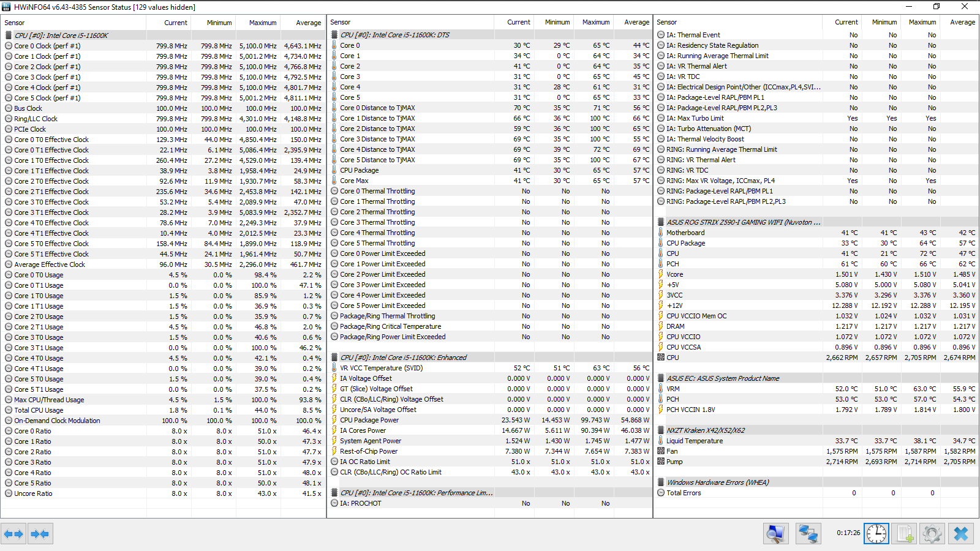Click the lightning icon beside +12V
980x551 pixels.
661,305
